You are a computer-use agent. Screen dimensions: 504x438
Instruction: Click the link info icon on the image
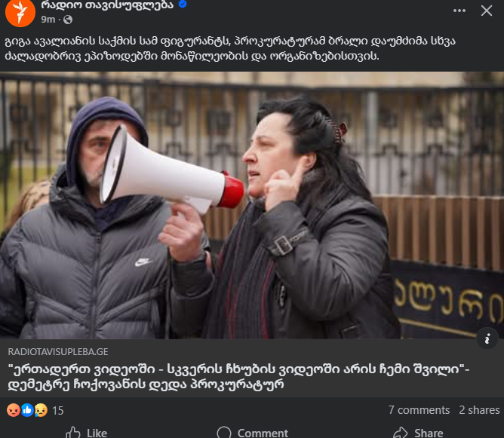click(x=487, y=338)
